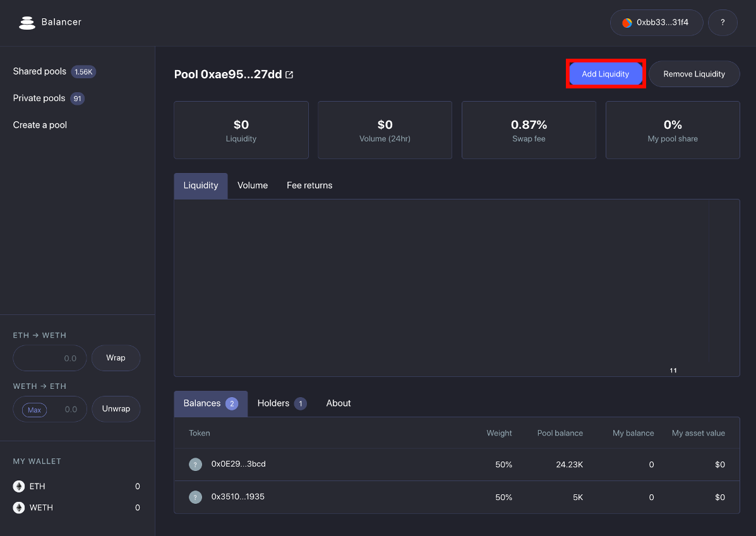
Task: Click the token icon next to 0x3510...1935
Action: tap(195, 497)
